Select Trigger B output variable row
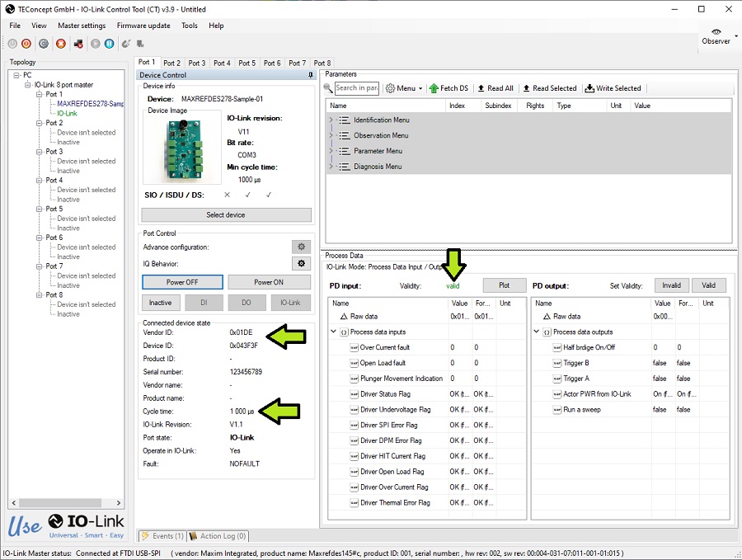 point(631,363)
